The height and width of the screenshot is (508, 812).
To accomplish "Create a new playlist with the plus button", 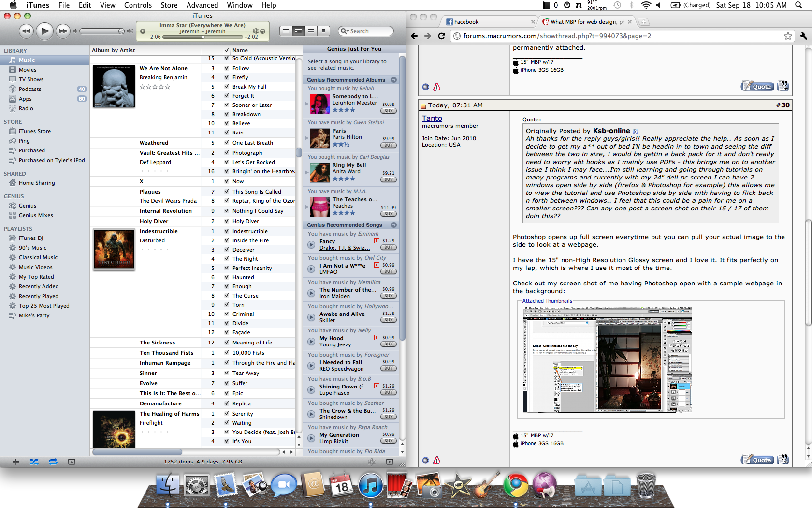I will click(15, 462).
